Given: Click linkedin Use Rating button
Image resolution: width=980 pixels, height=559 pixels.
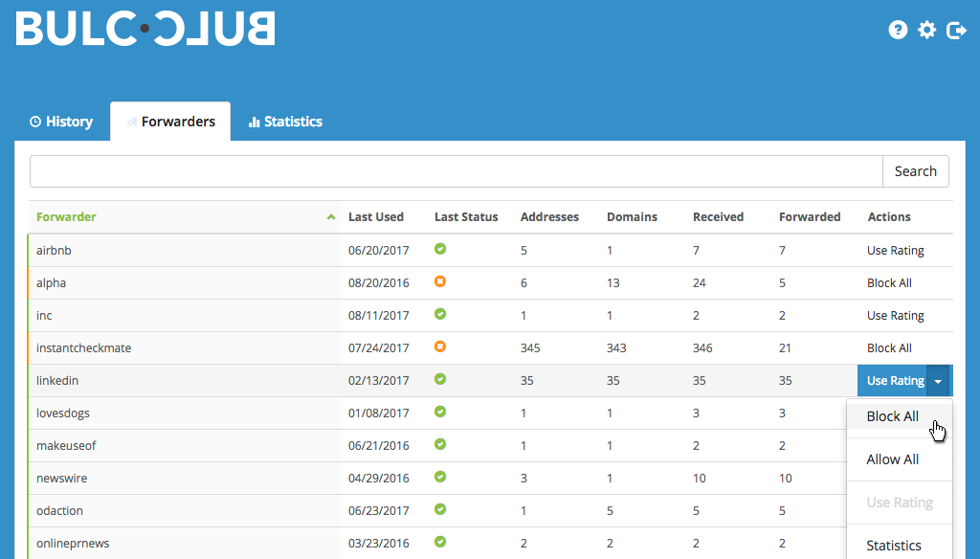Looking at the screenshot, I should pyautogui.click(x=893, y=381).
